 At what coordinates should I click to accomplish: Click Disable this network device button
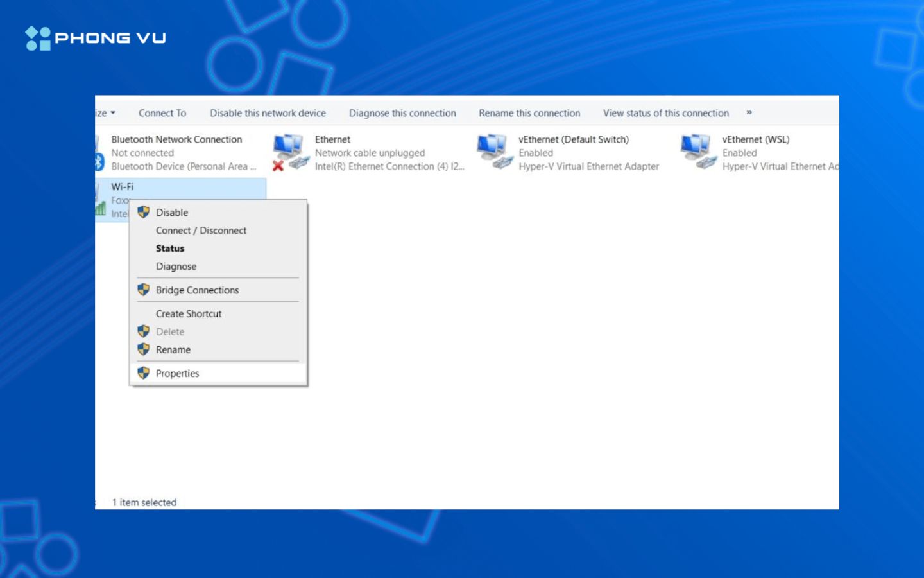point(268,113)
